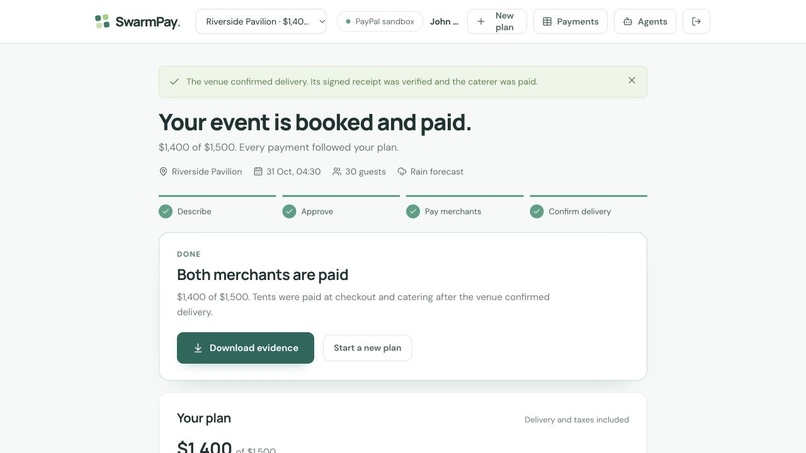The height and width of the screenshot is (453, 806).
Task: Click the Describe step checkmark circle
Action: 166,211
